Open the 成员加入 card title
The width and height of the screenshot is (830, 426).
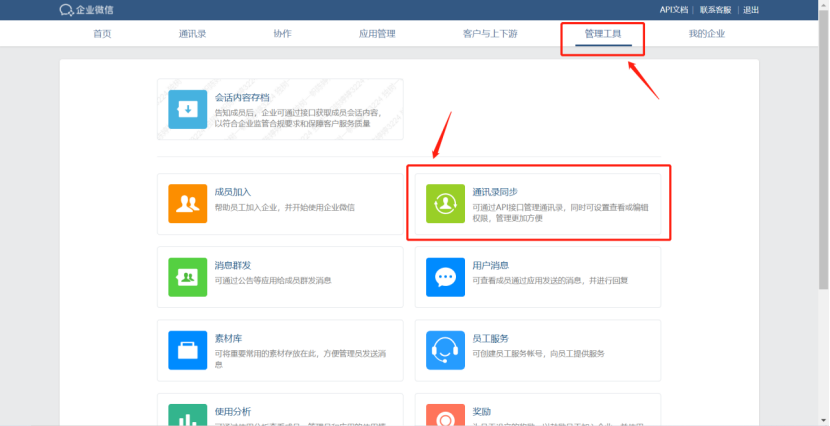[233, 192]
